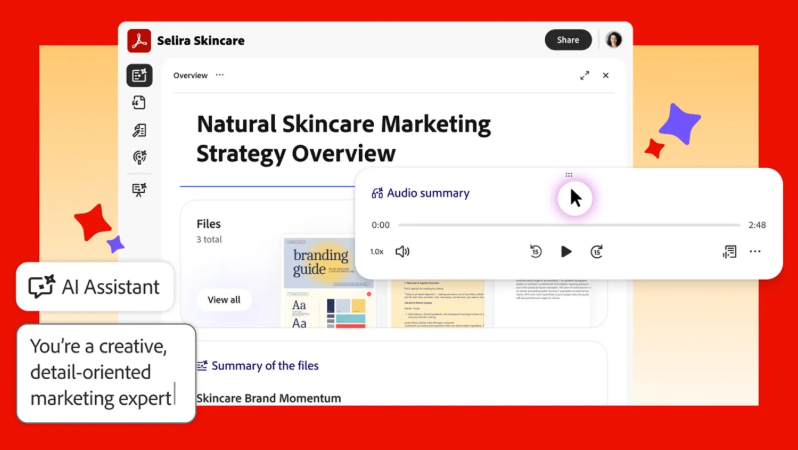Grab the audio player drag handle
The height and width of the screenshot is (450, 798).
(x=569, y=175)
